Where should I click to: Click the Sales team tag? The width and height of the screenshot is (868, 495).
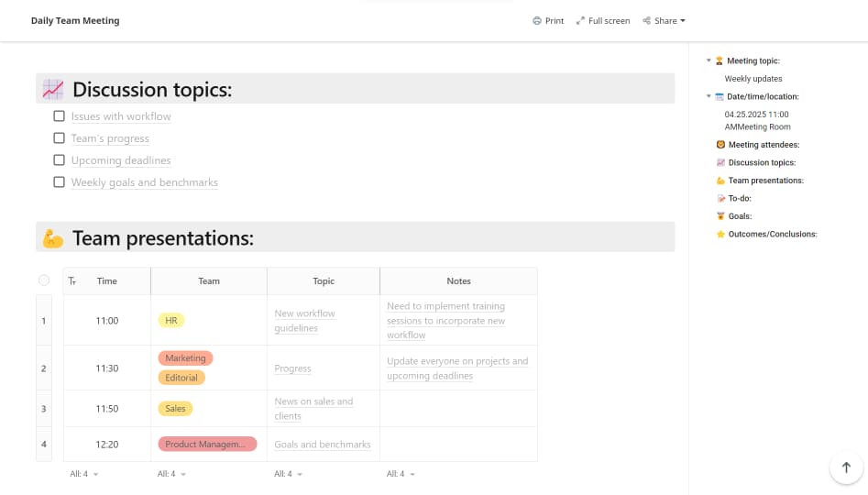[x=175, y=409]
